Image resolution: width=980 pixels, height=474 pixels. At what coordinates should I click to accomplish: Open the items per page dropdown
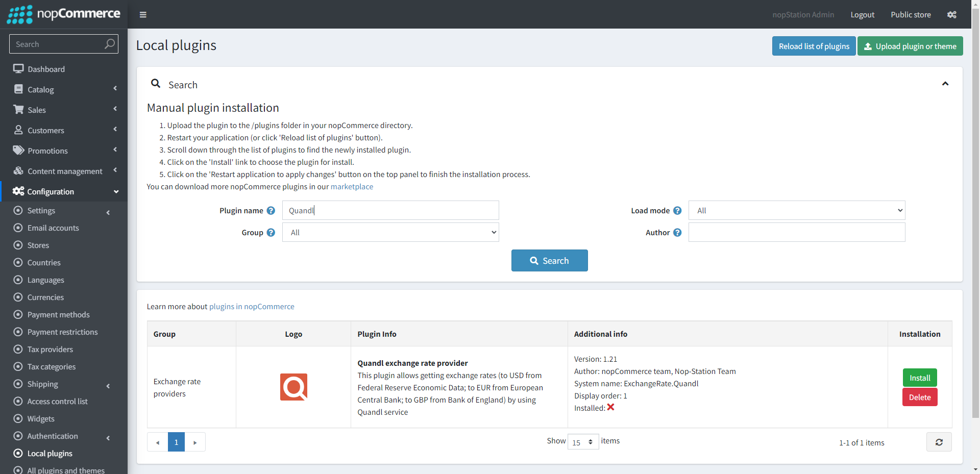click(583, 442)
